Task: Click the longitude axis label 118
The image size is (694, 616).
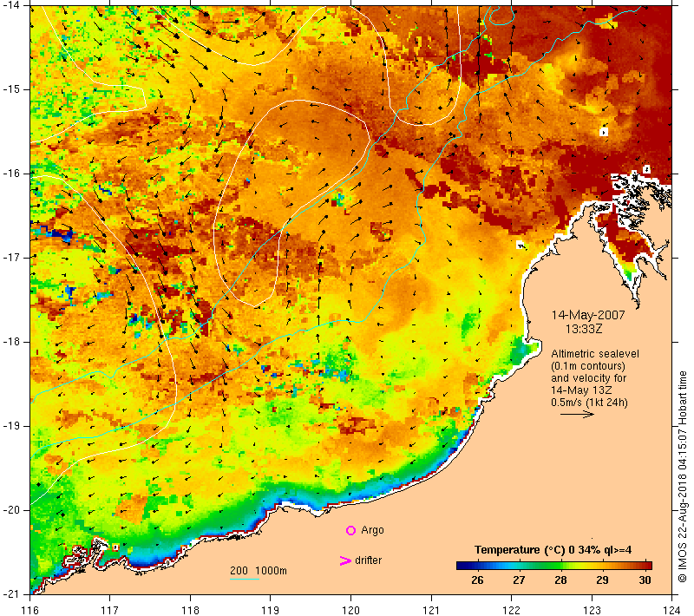Action: point(190,610)
